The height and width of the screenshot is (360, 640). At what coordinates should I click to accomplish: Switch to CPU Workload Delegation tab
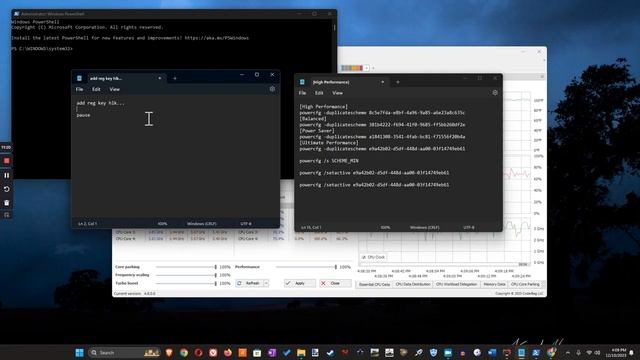click(x=456, y=284)
